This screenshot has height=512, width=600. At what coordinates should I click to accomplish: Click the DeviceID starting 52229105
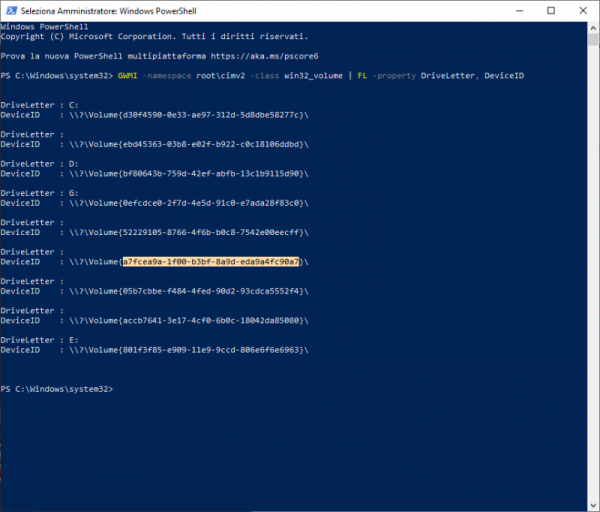tap(189, 233)
